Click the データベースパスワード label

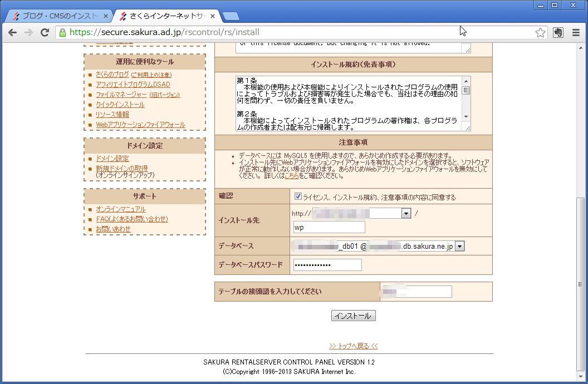pos(251,265)
